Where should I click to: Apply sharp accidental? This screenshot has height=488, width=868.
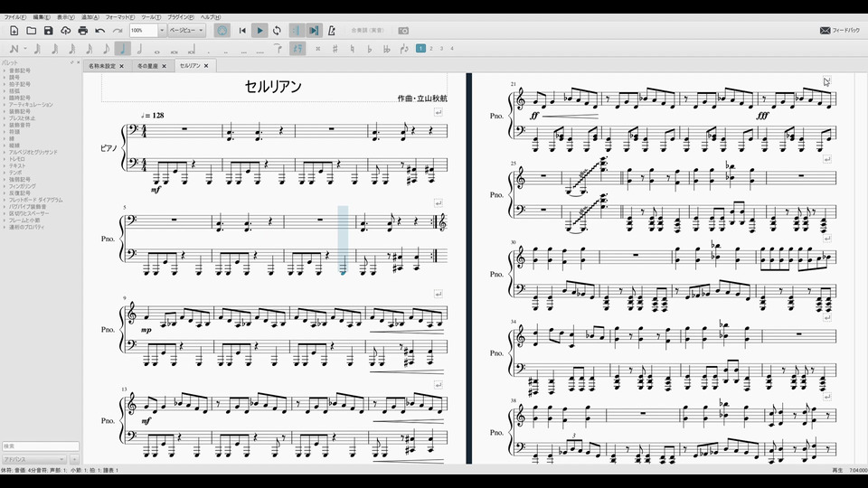(335, 49)
